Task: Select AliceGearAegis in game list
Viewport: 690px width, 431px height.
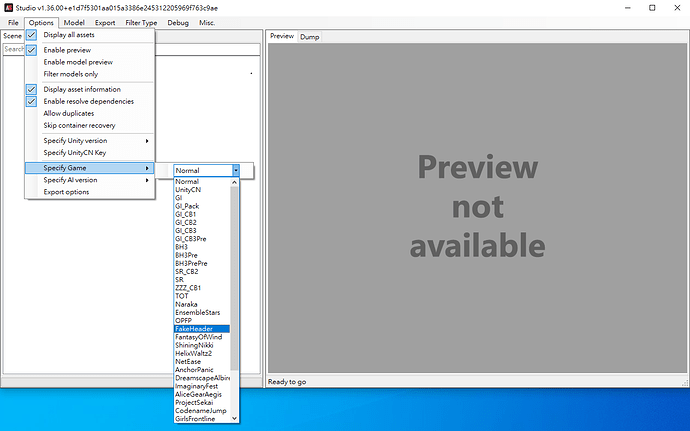Action: coord(202,394)
